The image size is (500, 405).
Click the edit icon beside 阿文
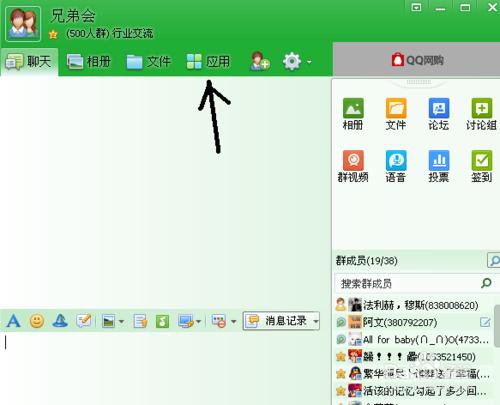click(485, 322)
